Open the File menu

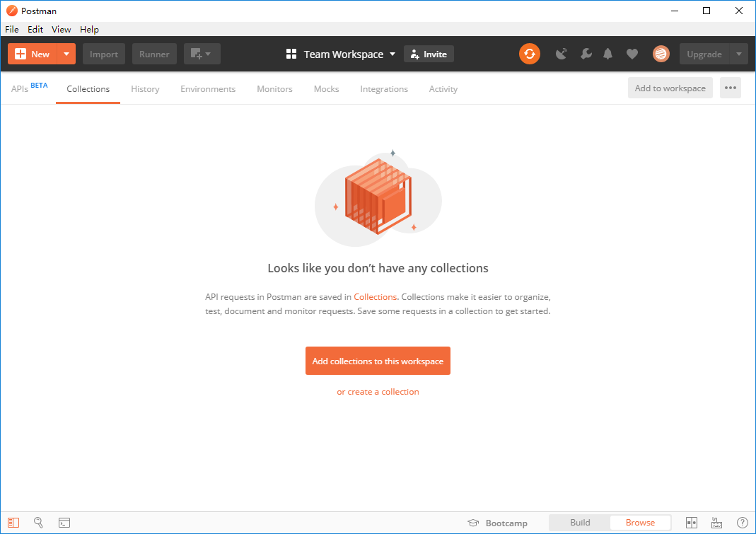tap(12, 30)
